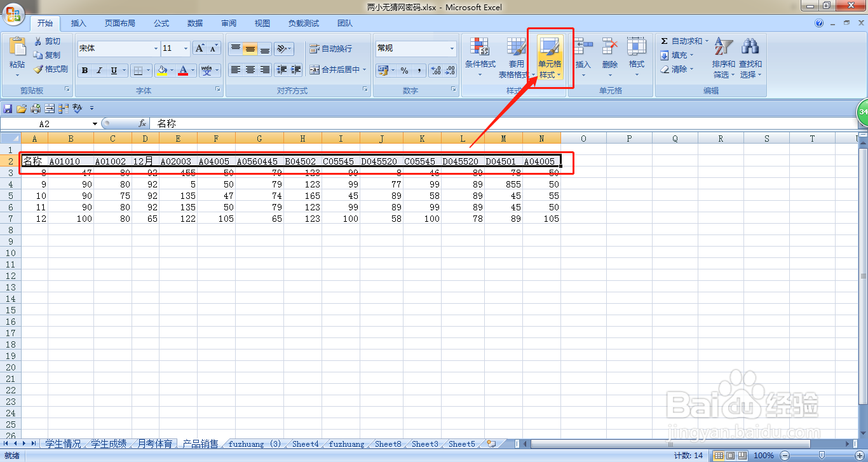This screenshot has height=462, width=868.
Task: Switch to the Formulas (公式) tab
Action: point(161,24)
